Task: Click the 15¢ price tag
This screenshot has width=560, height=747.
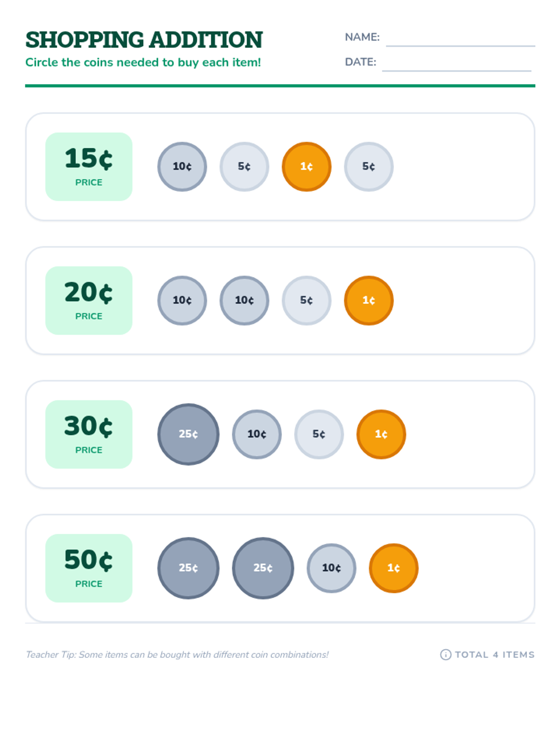Action: [89, 167]
